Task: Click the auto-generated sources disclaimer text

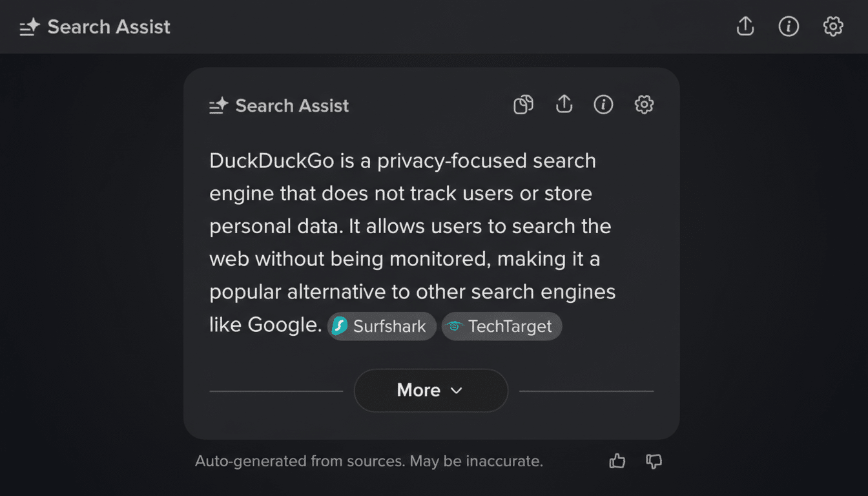Action: point(369,461)
